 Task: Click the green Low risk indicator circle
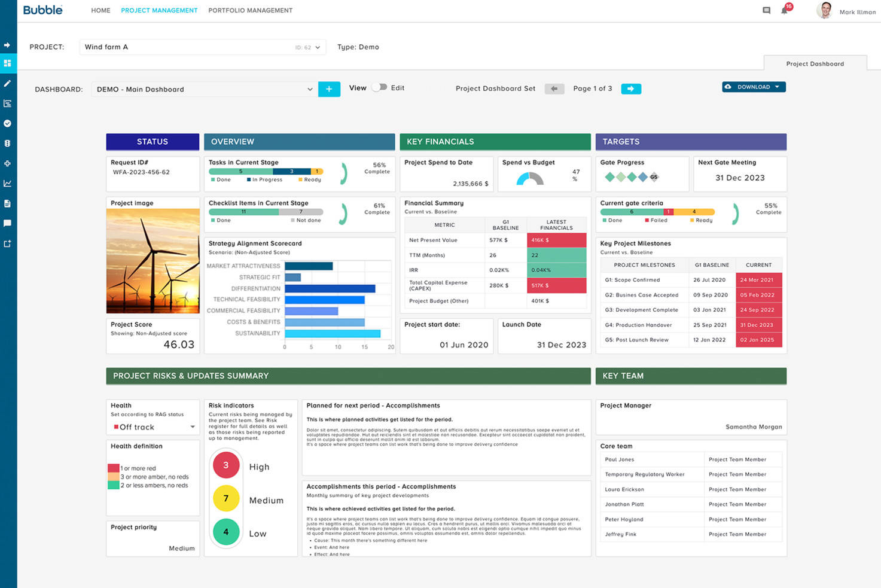[x=226, y=532]
